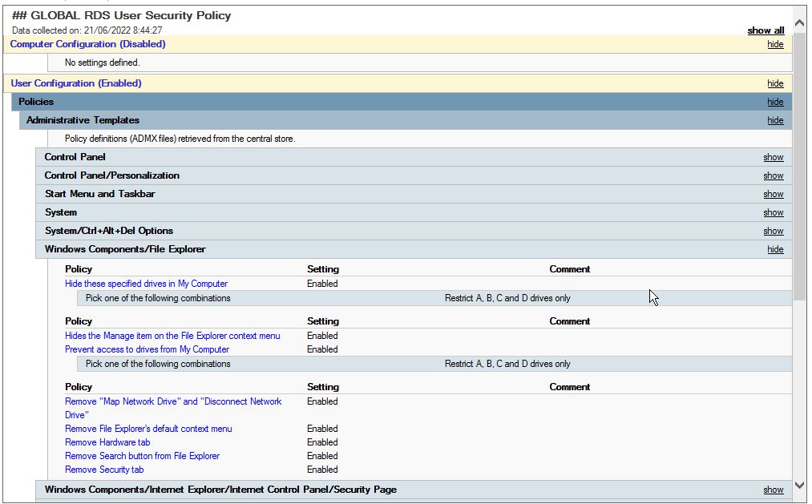Click the scrollbar up arrow
The height and width of the screenshot is (504, 812).
pos(799,23)
